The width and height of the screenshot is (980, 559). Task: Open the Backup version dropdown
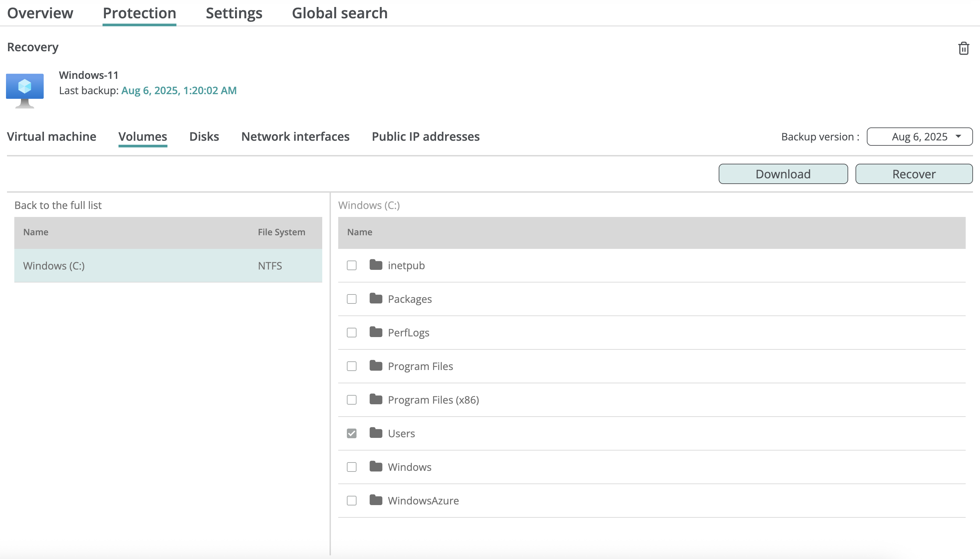[x=919, y=137]
